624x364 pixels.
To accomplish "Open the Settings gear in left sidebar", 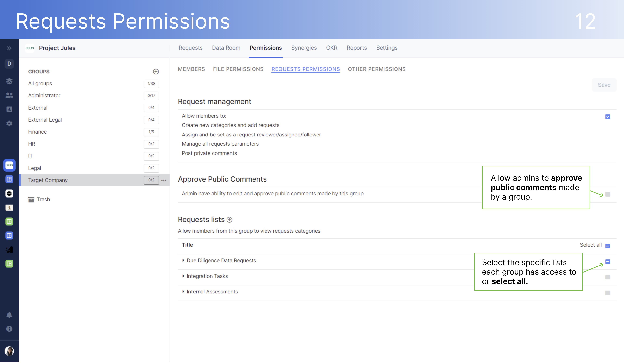I will click(9, 123).
